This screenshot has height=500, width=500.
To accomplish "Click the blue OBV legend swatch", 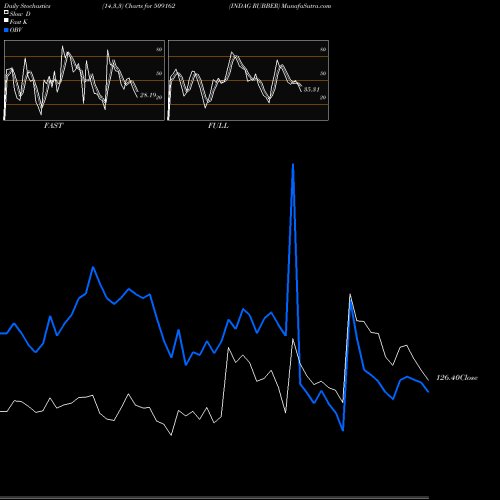I will pos(6,30).
